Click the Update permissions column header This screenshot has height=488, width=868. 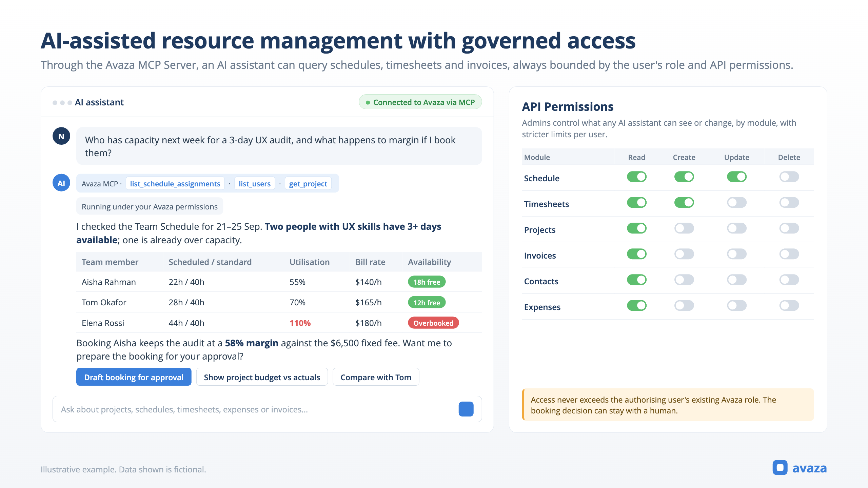(736, 157)
